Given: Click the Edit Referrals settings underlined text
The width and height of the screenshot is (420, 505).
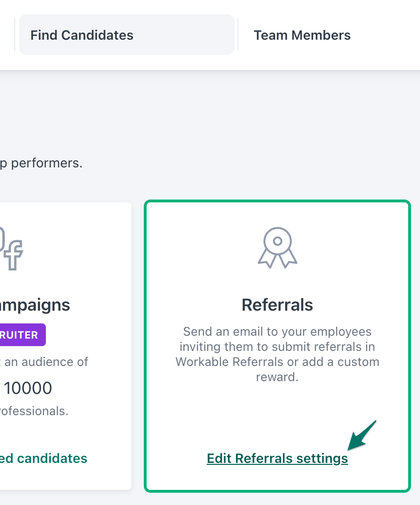Looking at the screenshot, I should coord(277,458).
